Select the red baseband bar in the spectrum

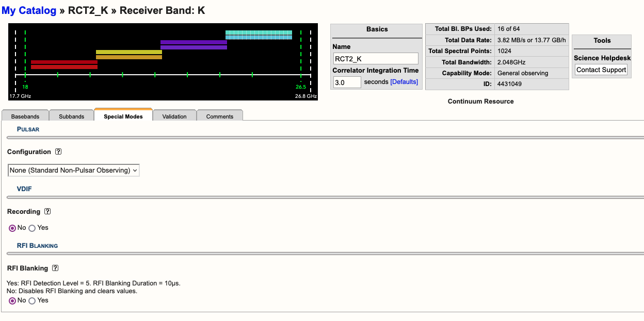click(x=64, y=64)
